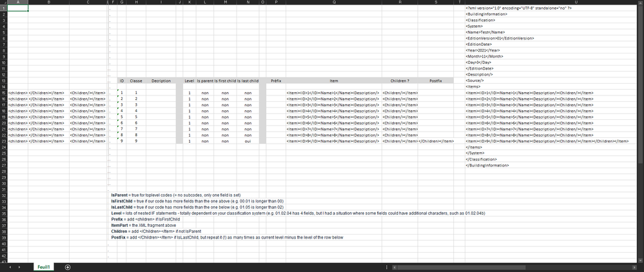Select row 23 header
The image size is (644, 272).
(x=4, y=141)
